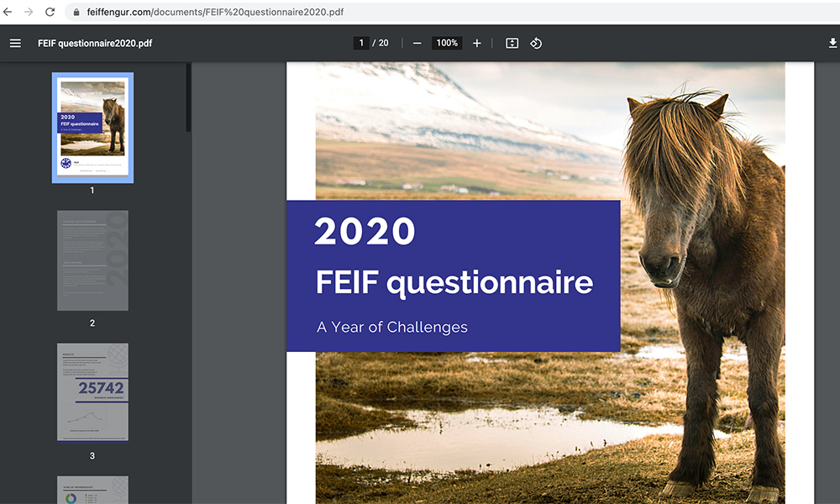Click the thumbnail sidebar scrollbar
840x504 pixels.
point(188,97)
